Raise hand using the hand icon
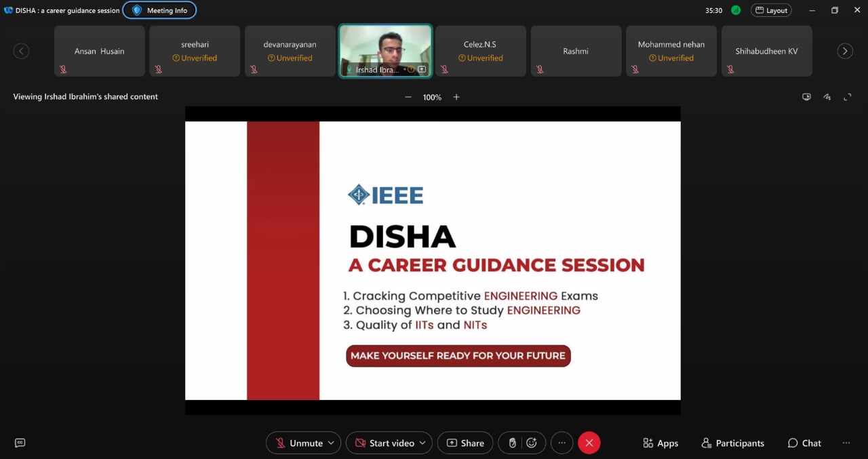 pyautogui.click(x=513, y=443)
